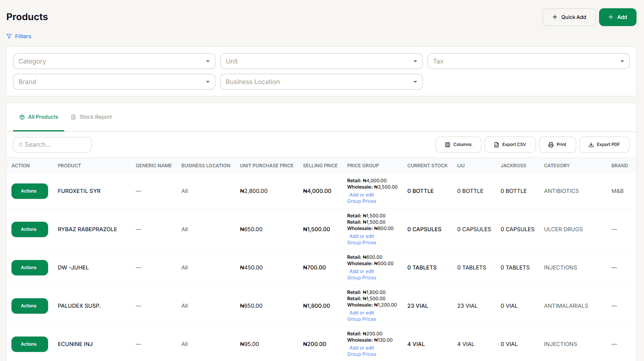Image resolution: width=644 pixels, height=361 pixels.
Task: Open the Unit dropdown
Action: (x=321, y=61)
